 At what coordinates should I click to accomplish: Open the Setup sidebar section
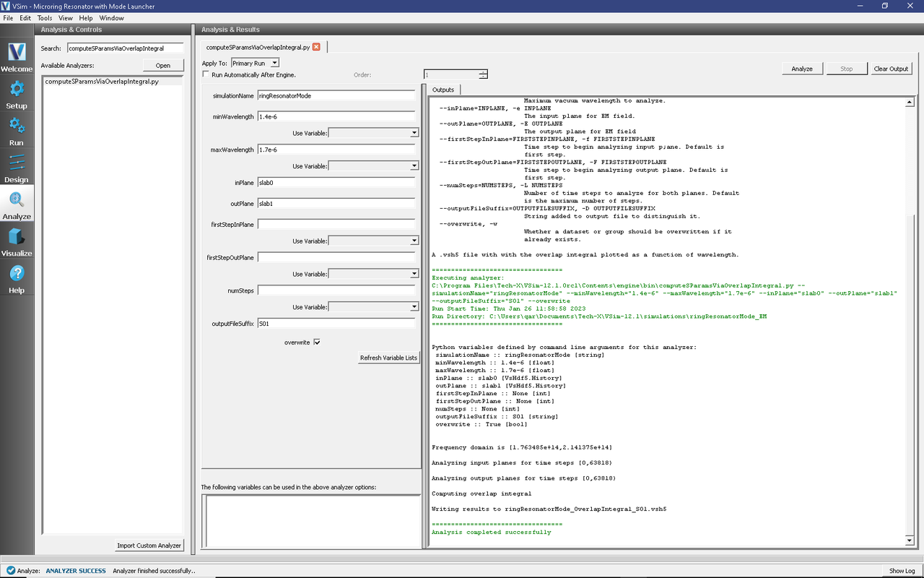17,94
